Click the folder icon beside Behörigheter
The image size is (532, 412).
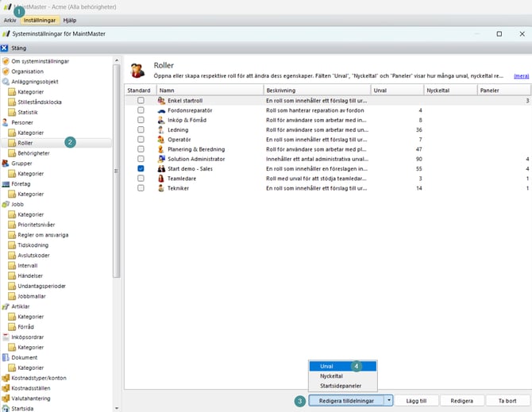click(x=12, y=153)
